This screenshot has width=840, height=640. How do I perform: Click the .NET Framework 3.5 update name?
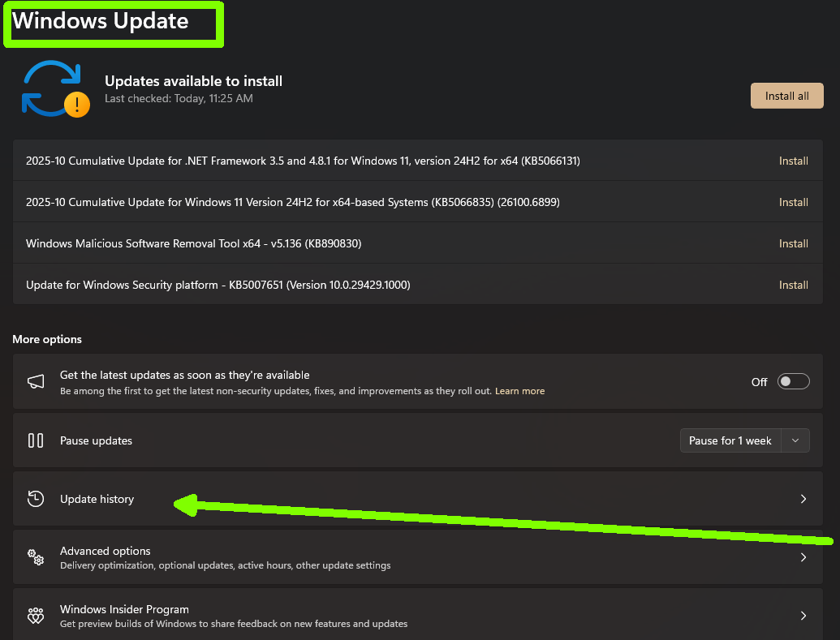pos(303,161)
